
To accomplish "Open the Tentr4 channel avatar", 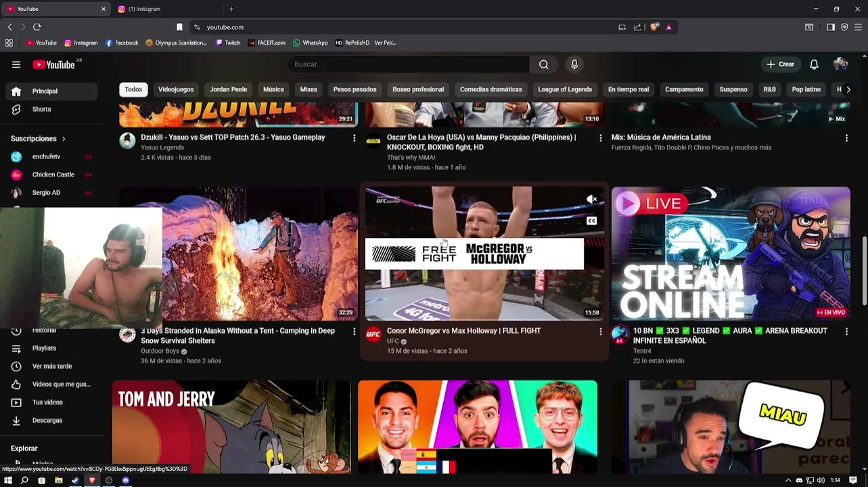I will coord(620,335).
